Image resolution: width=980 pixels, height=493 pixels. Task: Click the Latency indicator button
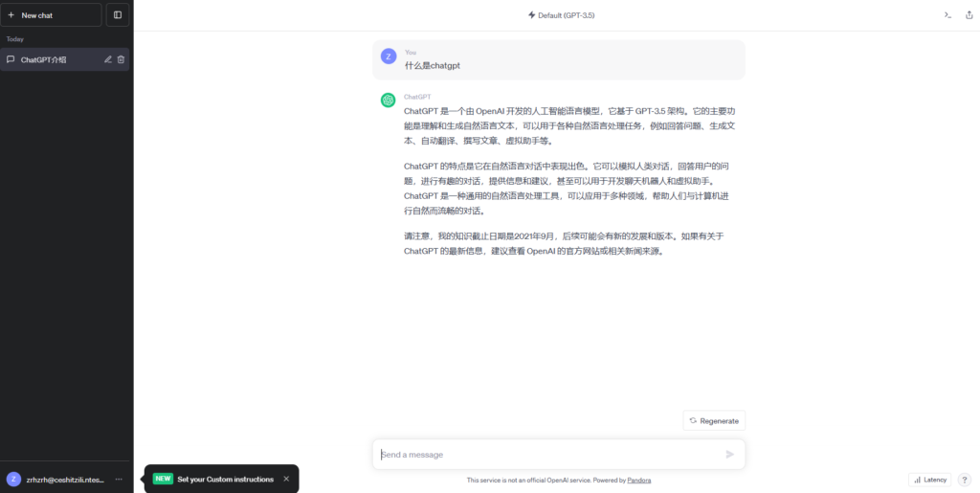[929, 480]
